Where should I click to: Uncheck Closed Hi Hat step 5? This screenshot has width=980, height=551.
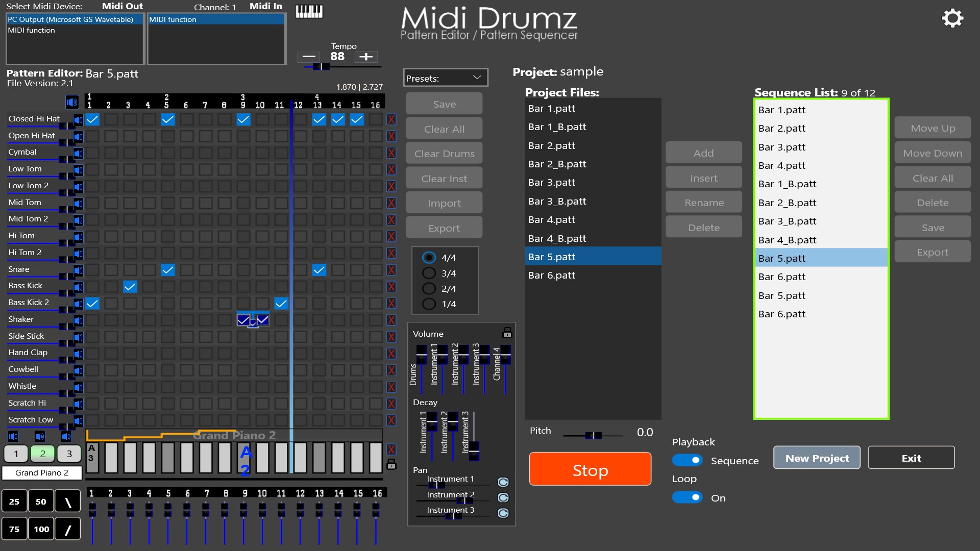pyautogui.click(x=168, y=120)
